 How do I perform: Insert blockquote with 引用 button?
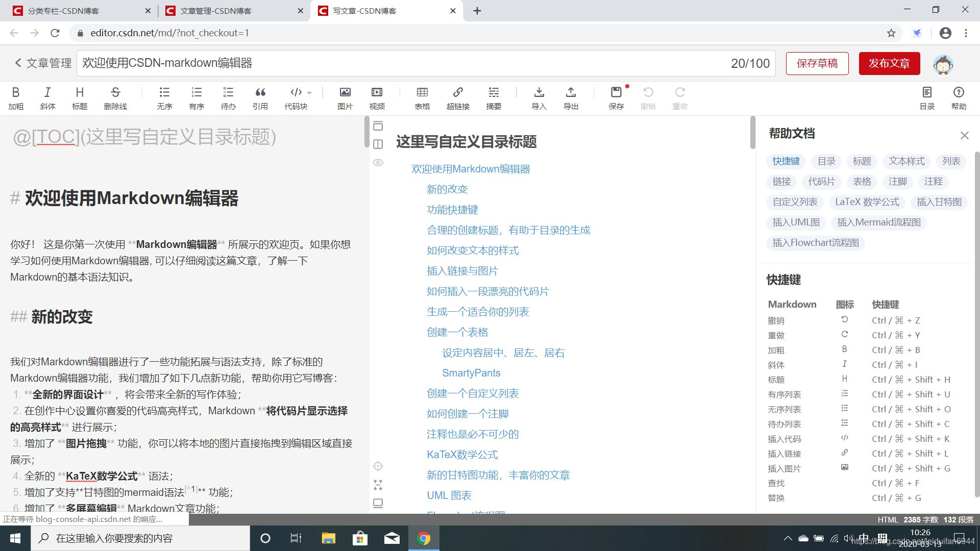(x=260, y=98)
